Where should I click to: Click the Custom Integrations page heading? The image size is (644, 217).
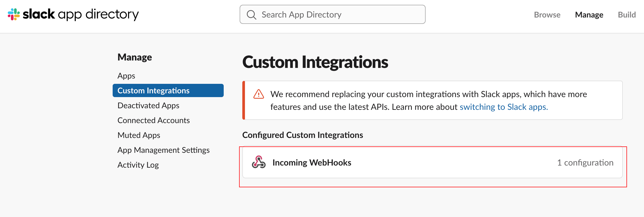(315, 62)
